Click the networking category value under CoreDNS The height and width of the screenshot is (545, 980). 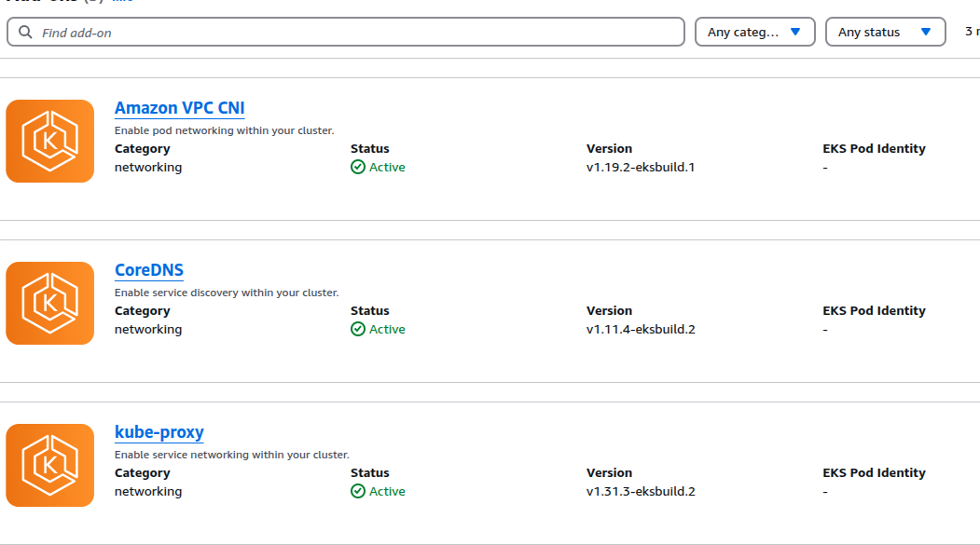point(148,330)
